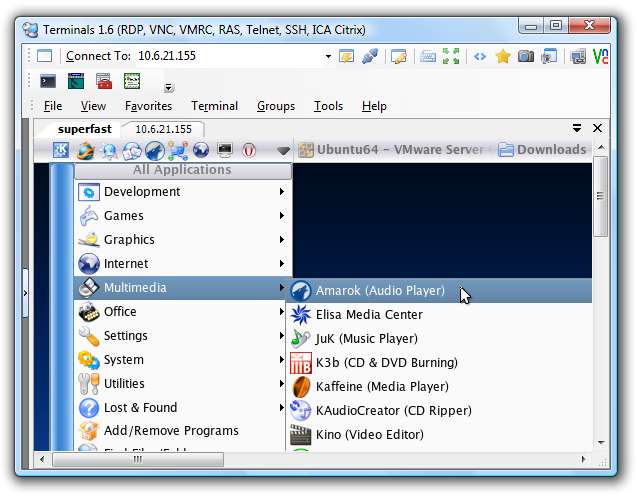Expand the left side panel arrow

25,293
